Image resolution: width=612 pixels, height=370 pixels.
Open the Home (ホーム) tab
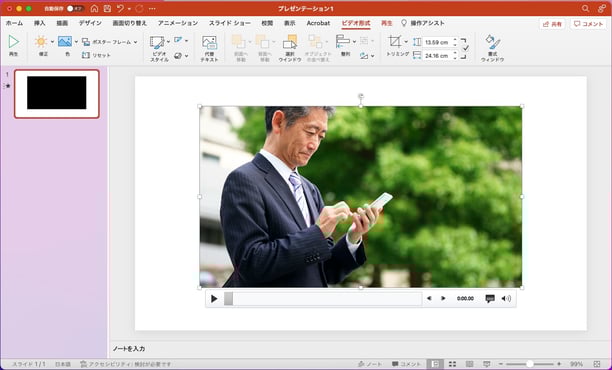(x=14, y=23)
